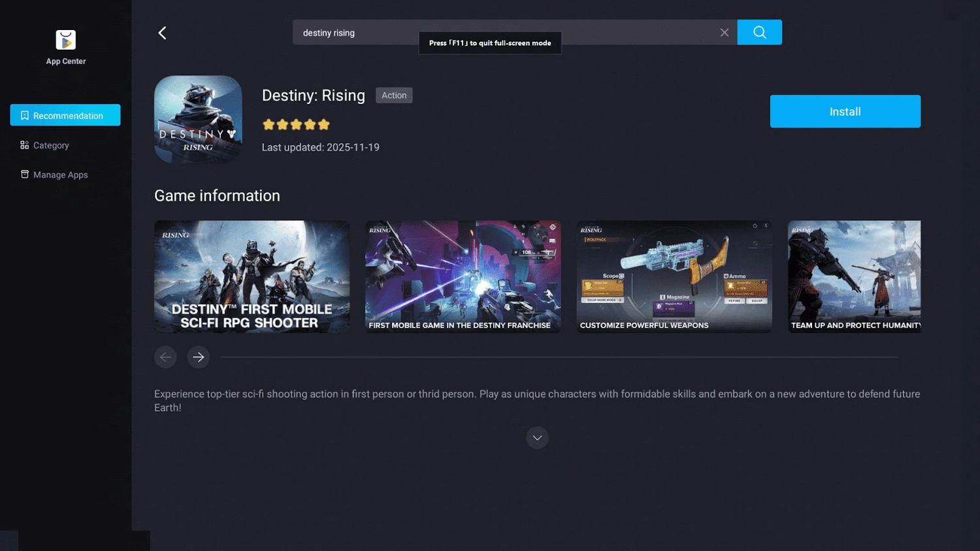Clear the search field with the X icon
Screen dimensions: 980x551
(x=724, y=32)
